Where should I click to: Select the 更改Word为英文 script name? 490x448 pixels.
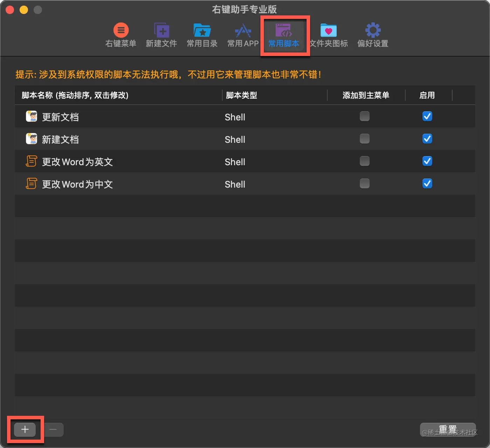click(77, 162)
